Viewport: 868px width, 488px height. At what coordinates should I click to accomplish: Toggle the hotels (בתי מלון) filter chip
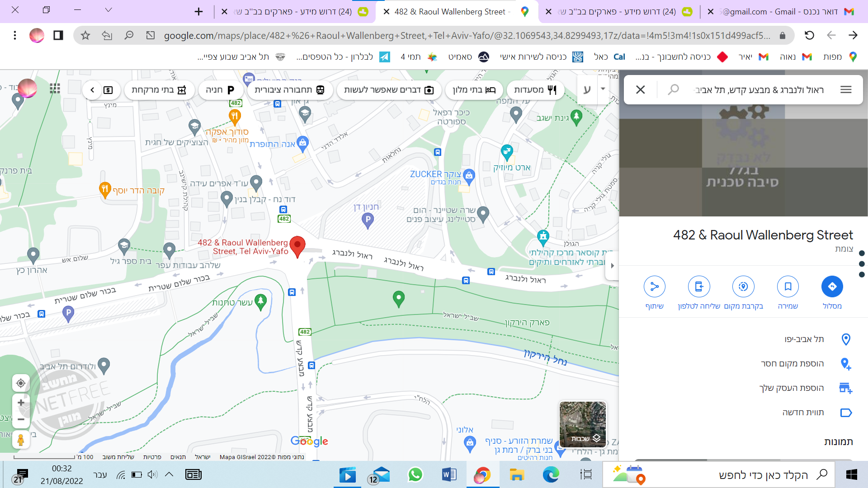[474, 90]
